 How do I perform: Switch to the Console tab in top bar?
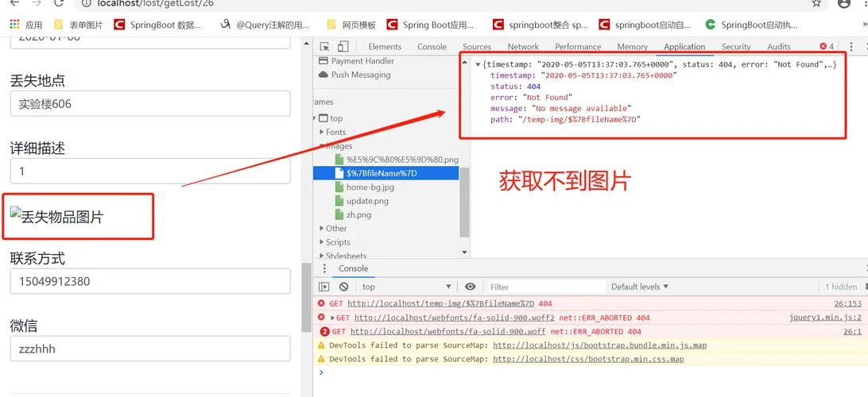tap(432, 46)
